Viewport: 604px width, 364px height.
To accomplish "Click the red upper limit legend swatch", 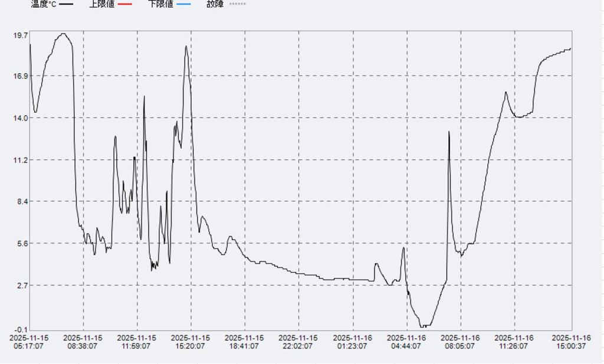I will pos(125,4).
